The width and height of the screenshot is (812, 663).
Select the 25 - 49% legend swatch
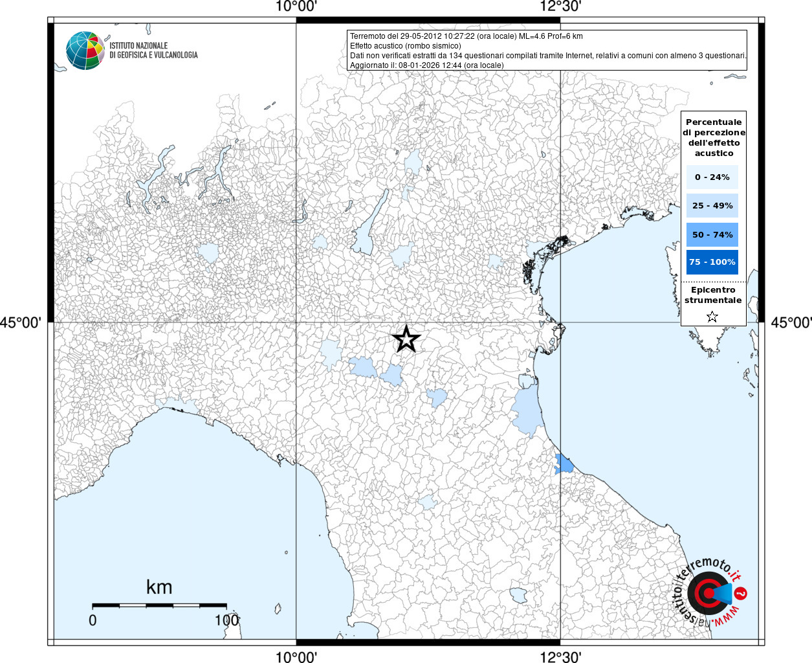(x=712, y=205)
